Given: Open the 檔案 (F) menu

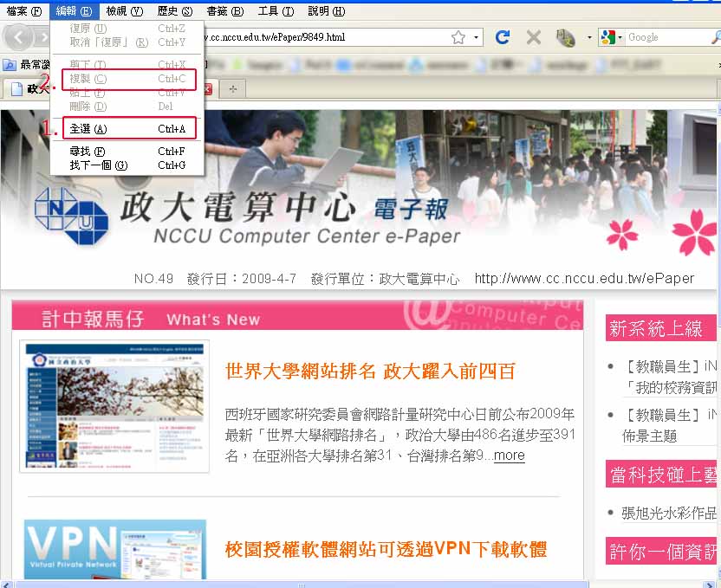Looking at the screenshot, I should [24, 11].
